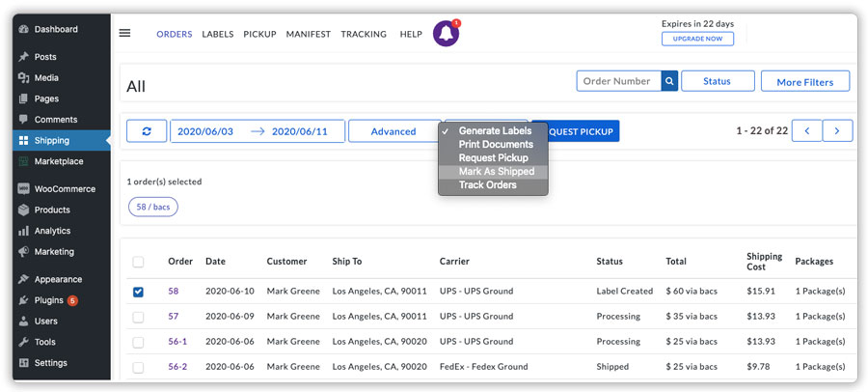Screen dimensions: 868x392
Task: Open the ORDERS tab
Action: (x=175, y=34)
